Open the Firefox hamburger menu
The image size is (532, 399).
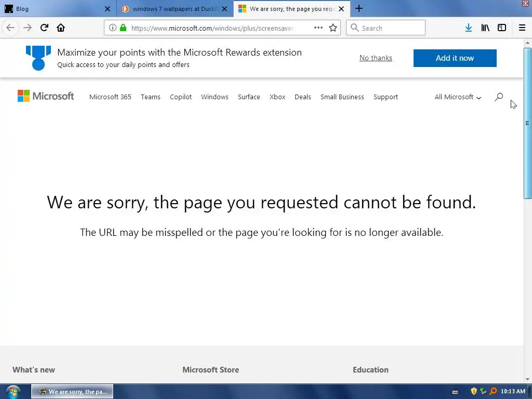pos(522,28)
